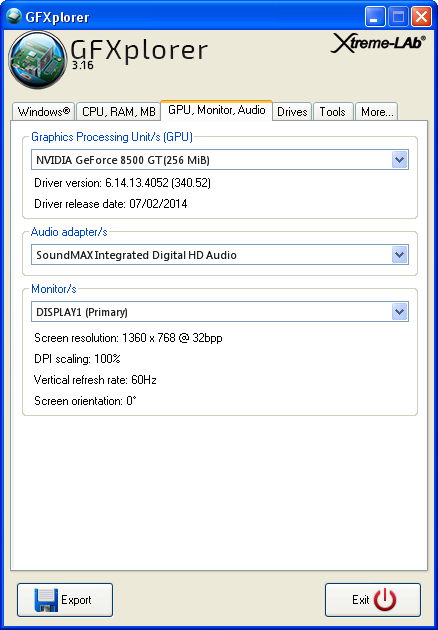Click the Audio adapter/s heading
438x630 pixels.
click(x=69, y=232)
